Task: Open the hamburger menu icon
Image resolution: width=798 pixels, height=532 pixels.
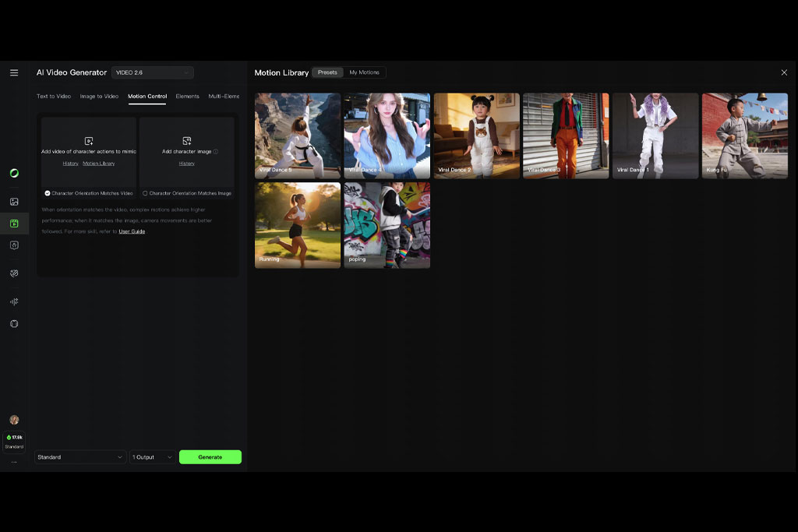Action: pos(14,72)
